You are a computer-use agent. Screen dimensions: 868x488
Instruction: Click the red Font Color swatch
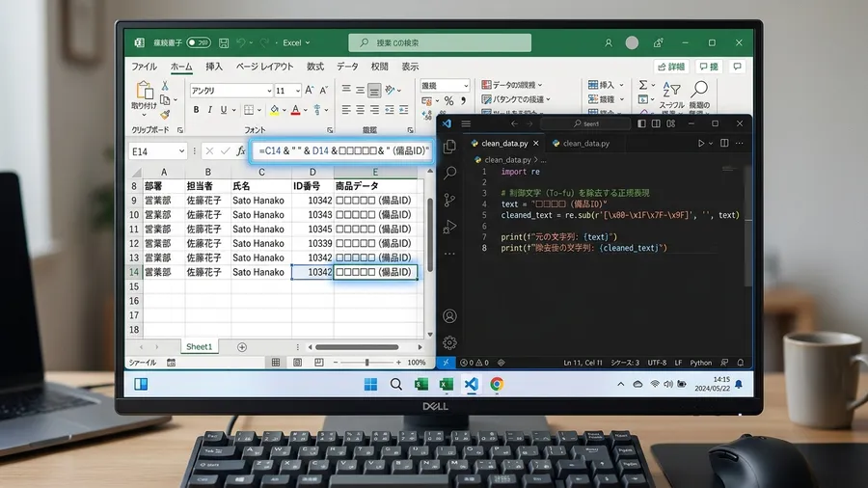tap(296, 110)
